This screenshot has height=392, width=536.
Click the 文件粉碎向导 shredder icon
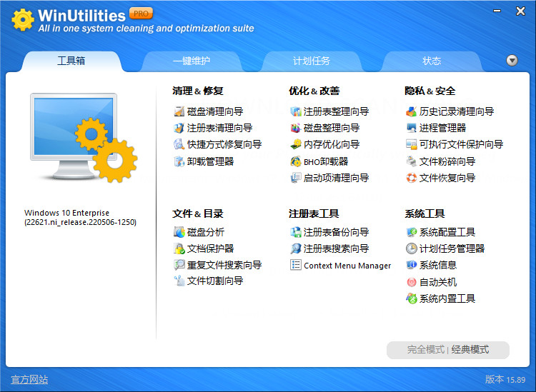[x=412, y=161]
